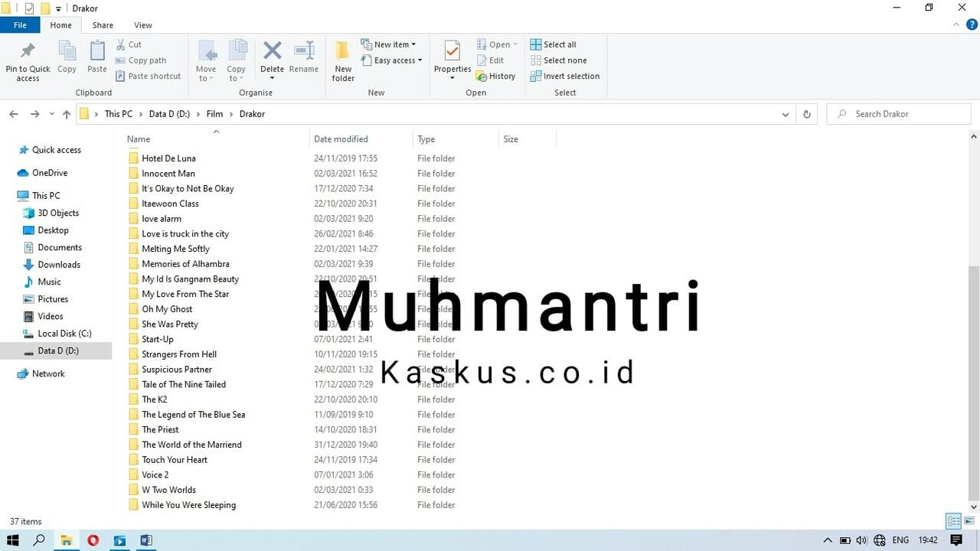
Task: Refresh the folder using the refresh icon
Action: click(807, 113)
